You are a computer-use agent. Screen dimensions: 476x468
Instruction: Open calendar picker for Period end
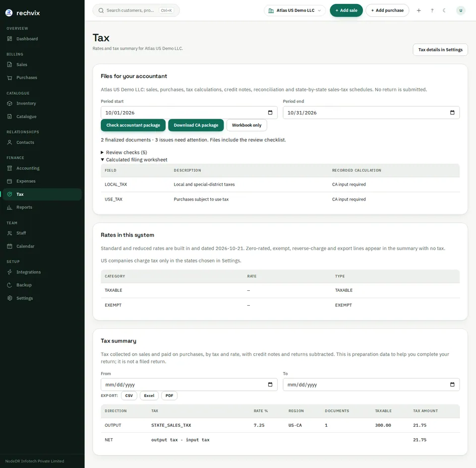[x=452, y=113]
